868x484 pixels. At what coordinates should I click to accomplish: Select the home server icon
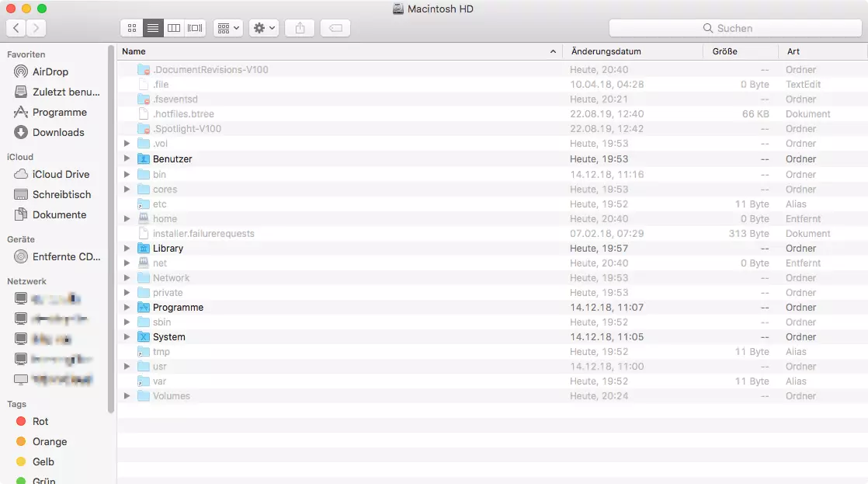(x=144, y=218)
